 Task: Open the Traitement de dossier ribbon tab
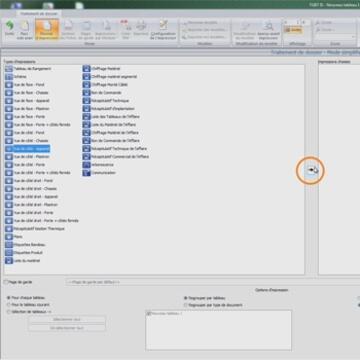[39, 14]
